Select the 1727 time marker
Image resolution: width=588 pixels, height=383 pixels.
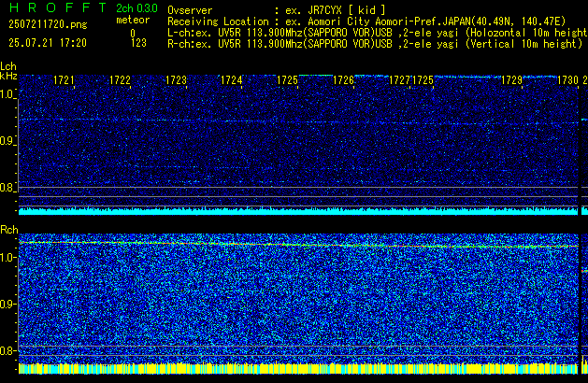click(x=400, y=80)
